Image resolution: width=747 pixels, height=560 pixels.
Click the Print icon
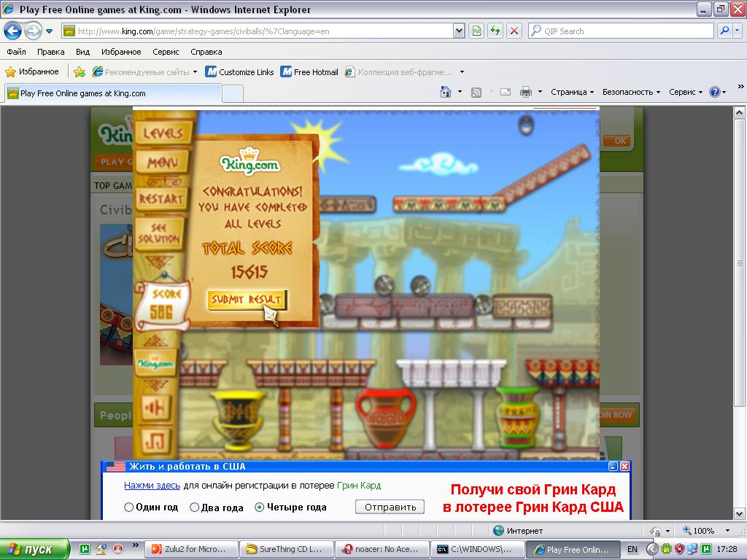[525, 93]
